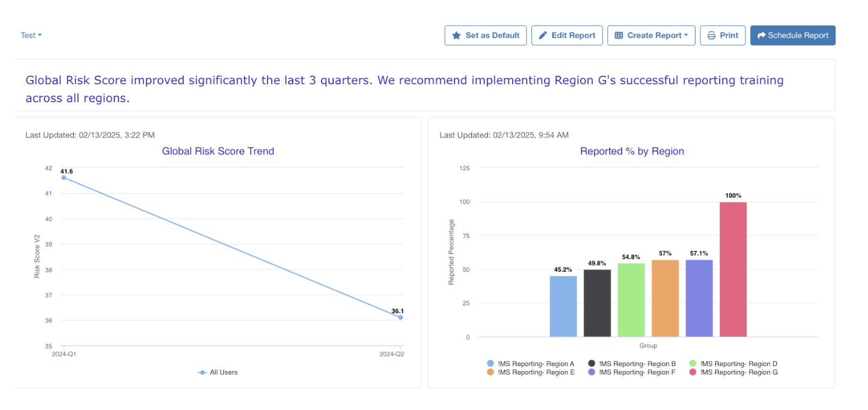Open the Create Report dropdown menu
Image resolution: width=868 pixels, height=410 pixels.
(651, 35)
